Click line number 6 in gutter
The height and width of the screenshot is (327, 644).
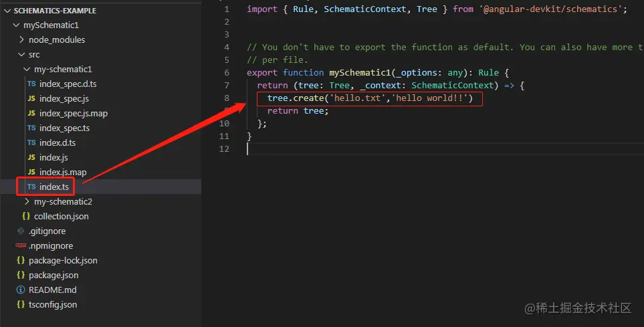(227, 72)
